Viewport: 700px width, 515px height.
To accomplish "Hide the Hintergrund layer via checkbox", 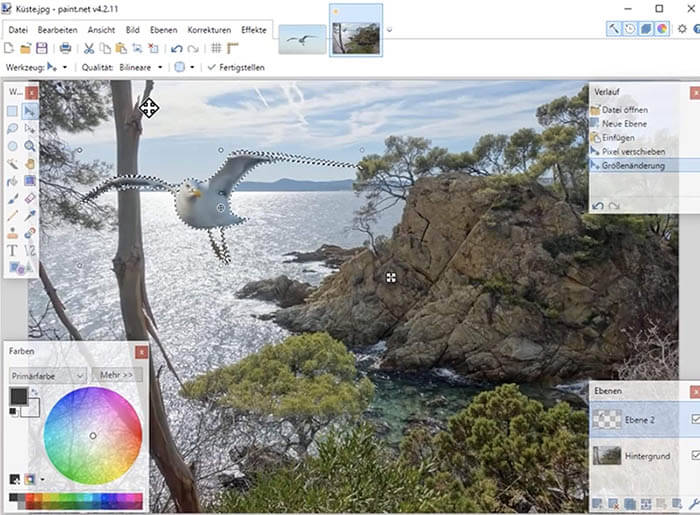I will click(x=696, y=455).
